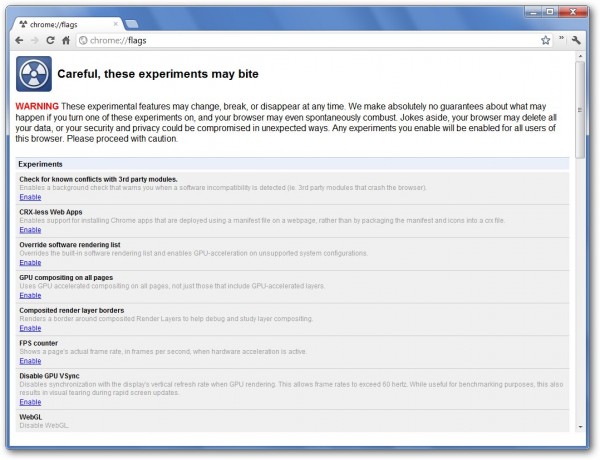Click the radiation flags logo icon
This screenshot has height=460, width=600.
34,74
